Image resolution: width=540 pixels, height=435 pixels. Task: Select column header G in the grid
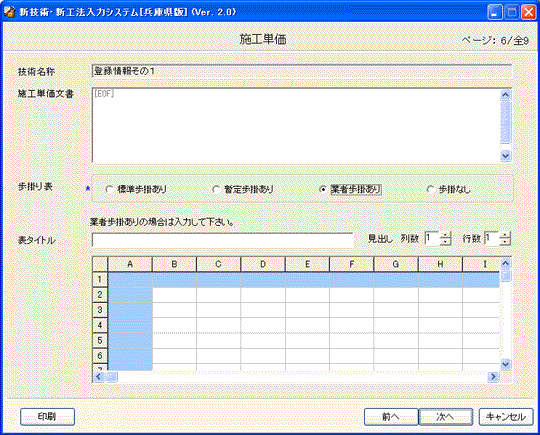pos(396,264)
